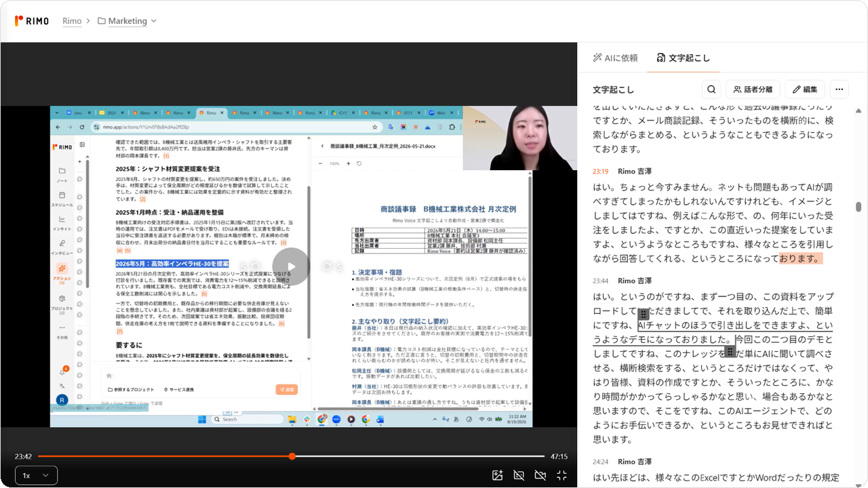The height and width of the screenshot is (488, 868).
Task: Click the 話者分離 button
Action: [x=753, y=89]
